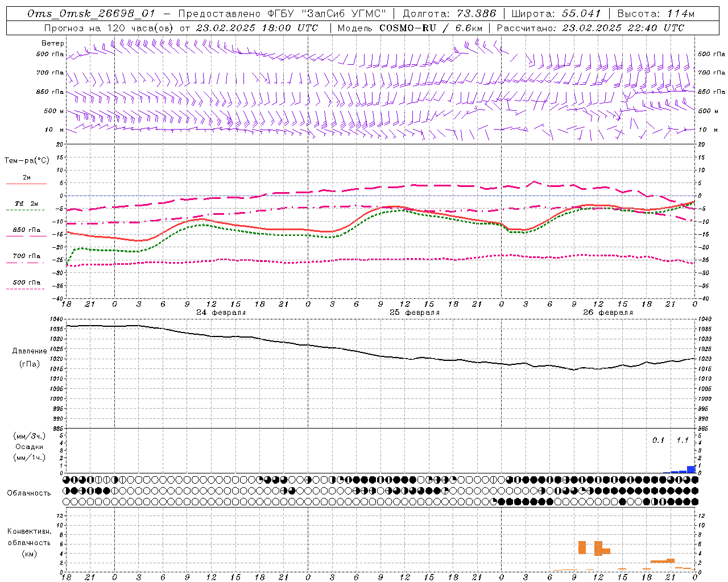Click the Давление pressure panel label
The width and height of the screenshot is (728, 582).
[x=30, y=351]
